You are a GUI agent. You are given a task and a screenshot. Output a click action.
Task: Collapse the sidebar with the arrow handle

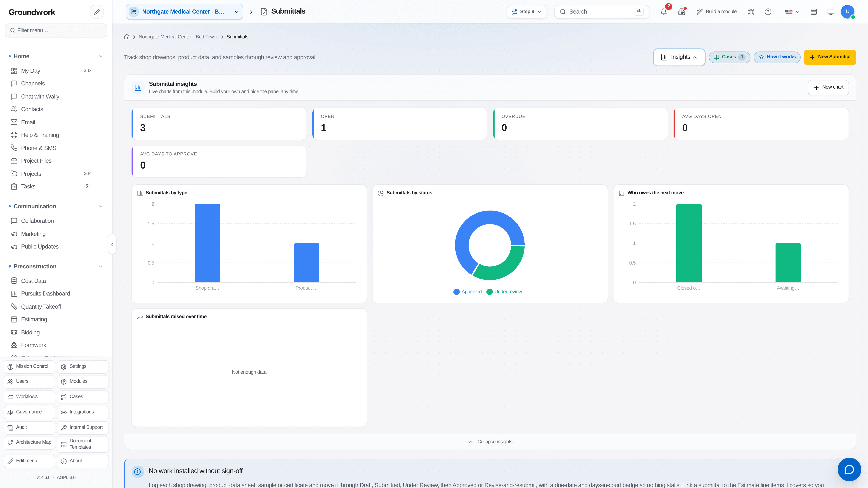click(x=112, y=244)
